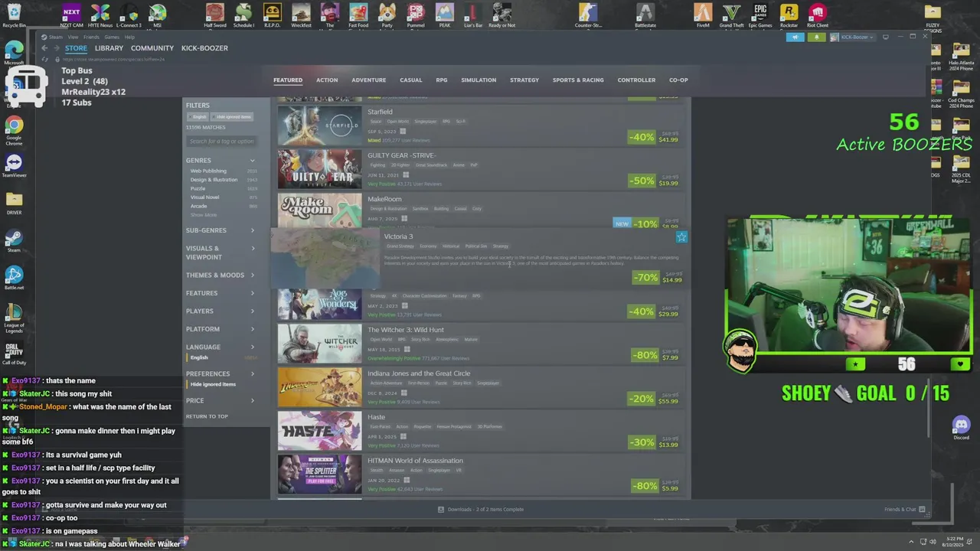This screenshot has height=551, width=980.
Task: Open the Steam COMMUNITY section
Action: (x=152, y=47)
